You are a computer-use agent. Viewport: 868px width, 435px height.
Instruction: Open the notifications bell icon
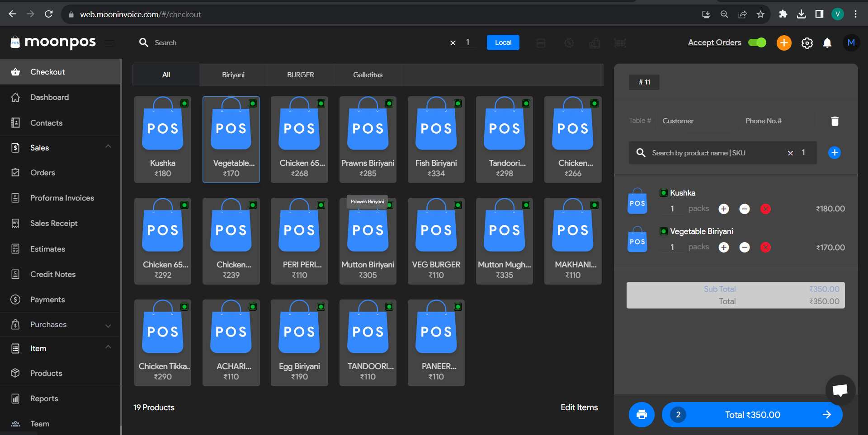(828, 43)
